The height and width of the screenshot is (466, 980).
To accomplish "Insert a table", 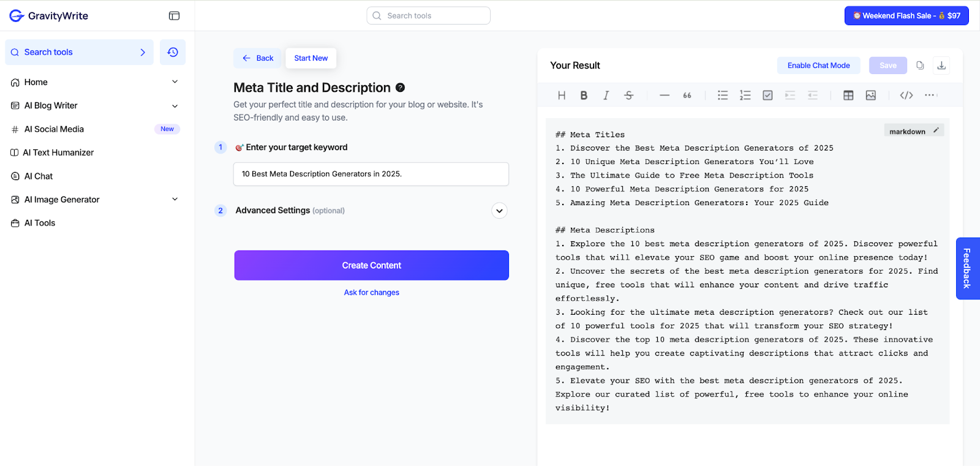I will (848, 96).
